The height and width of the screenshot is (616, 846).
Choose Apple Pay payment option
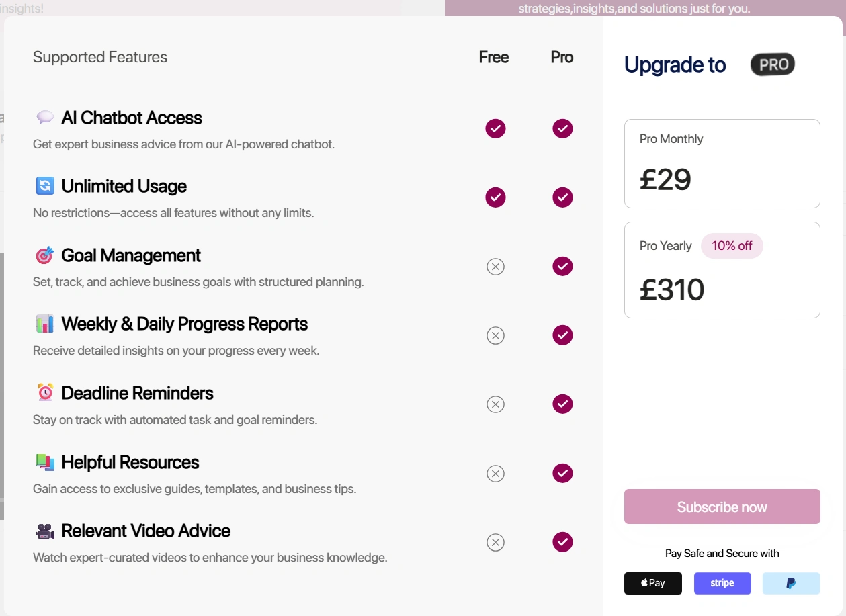point(652,583)
